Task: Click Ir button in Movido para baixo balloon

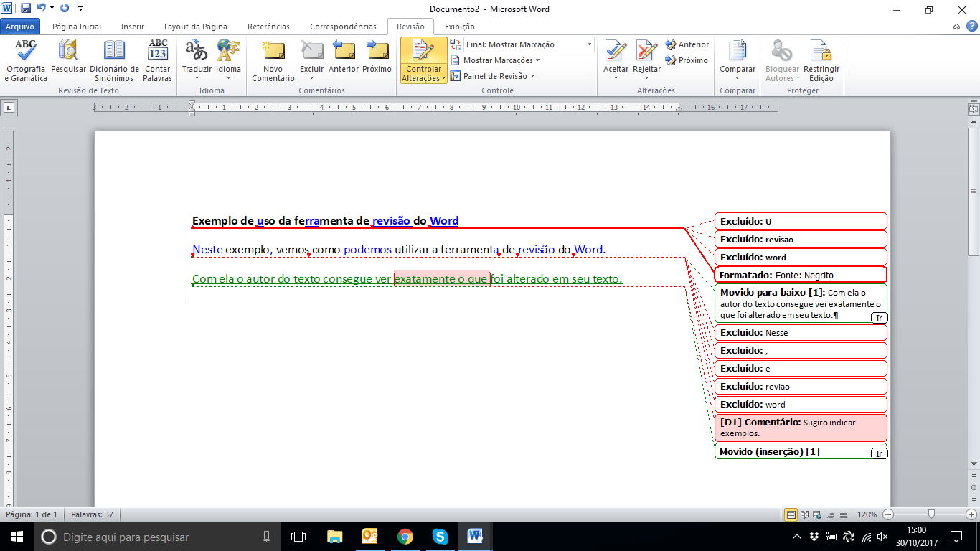Action: (x=878, y=318)
